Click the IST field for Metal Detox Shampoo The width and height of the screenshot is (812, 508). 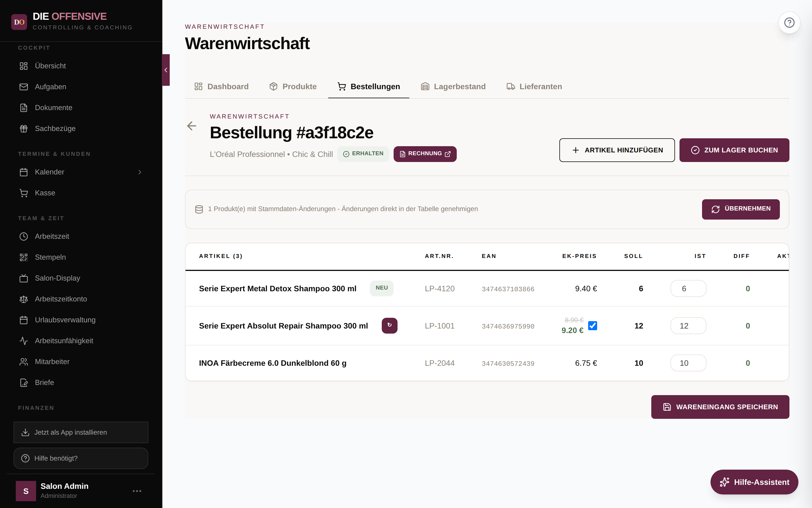click(688, 288)
